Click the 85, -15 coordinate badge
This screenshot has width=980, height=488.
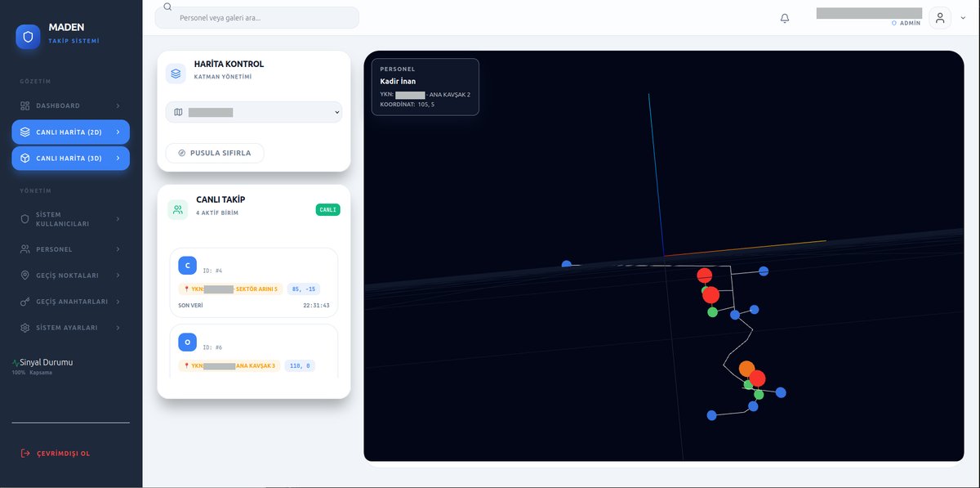click(x=304, y=289)
